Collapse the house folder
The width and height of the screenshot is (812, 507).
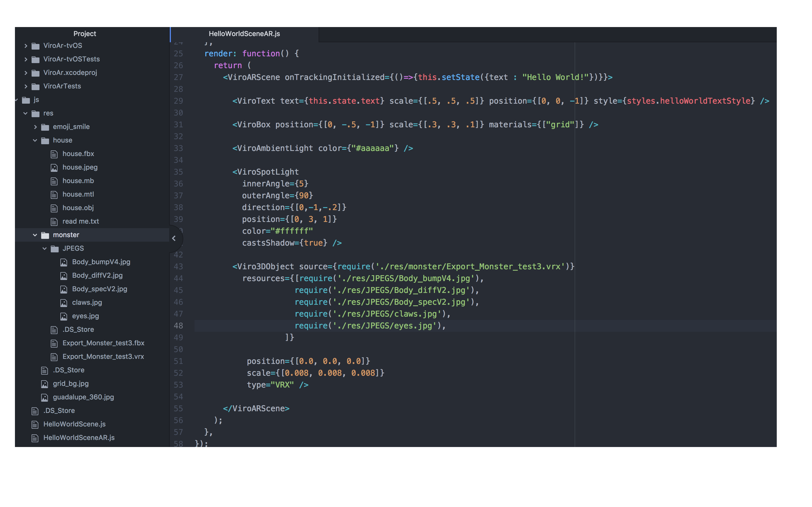click(35, 140)
